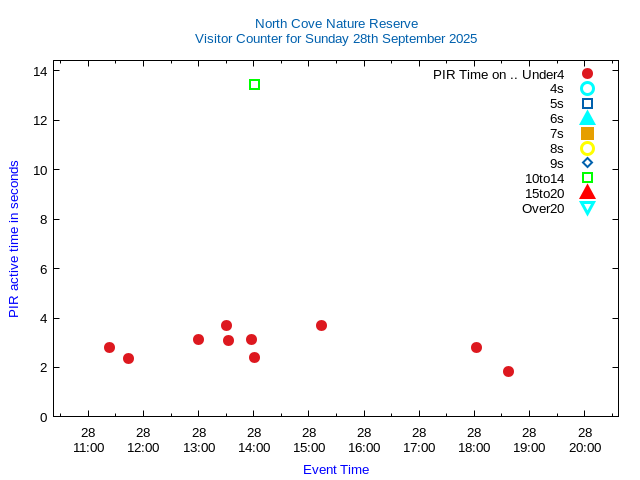The image size is (640, 480).
Task: Click the red Under4 legend circle
Action: (x=587, y=74)
